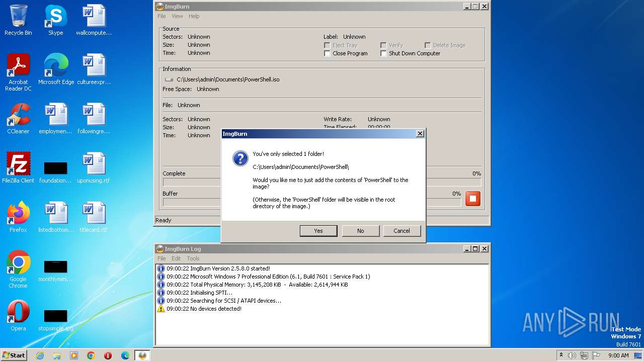Screen dimensions: 644x362
Task: Click Opera icon in taskbar
Action: click(x=108, y=355)
